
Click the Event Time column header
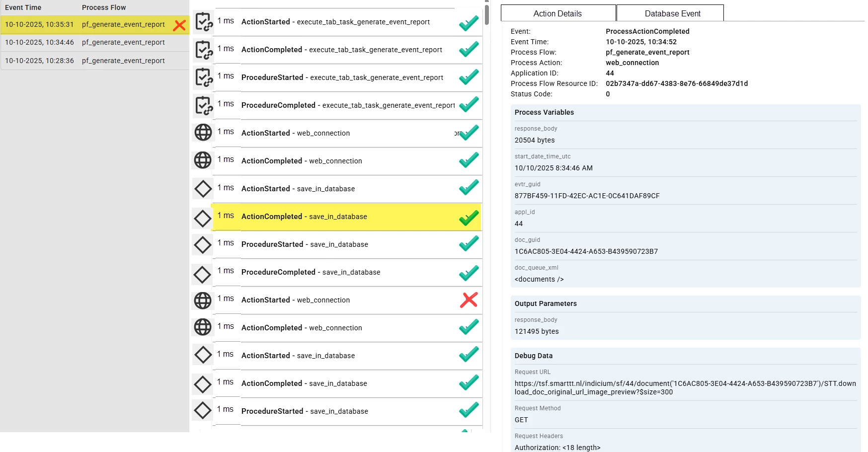(23, 7)
